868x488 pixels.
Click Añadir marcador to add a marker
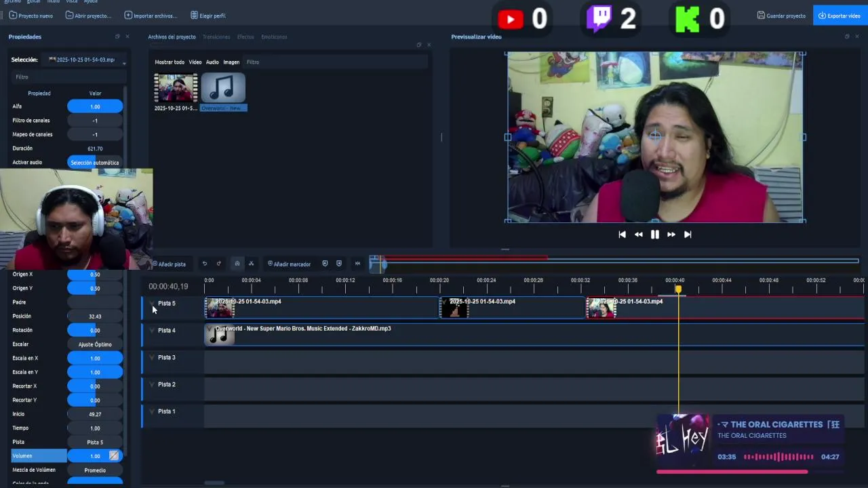pyautogui.click(x=289, y=264)
